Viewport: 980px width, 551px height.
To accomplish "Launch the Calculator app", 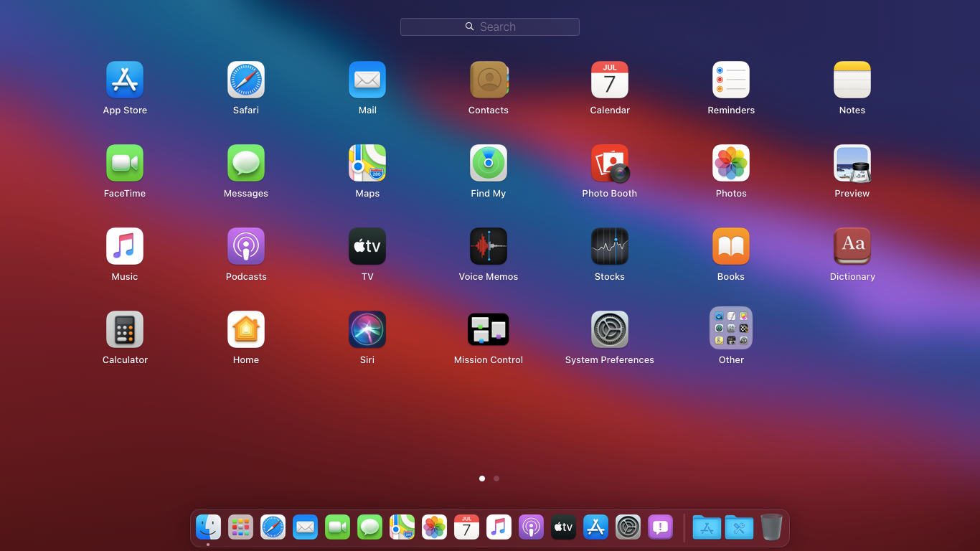I will pyautogui.click(x=125, y=329).
